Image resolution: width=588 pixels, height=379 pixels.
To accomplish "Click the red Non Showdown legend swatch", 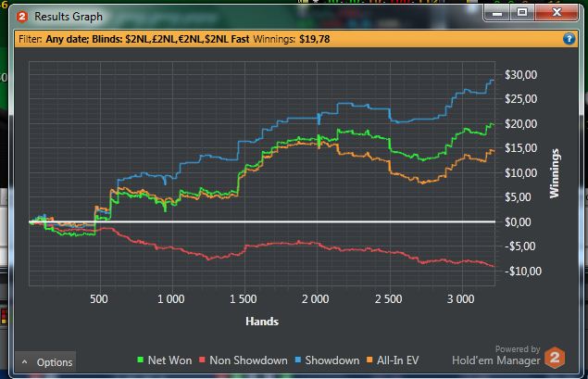I will [202, 360].
